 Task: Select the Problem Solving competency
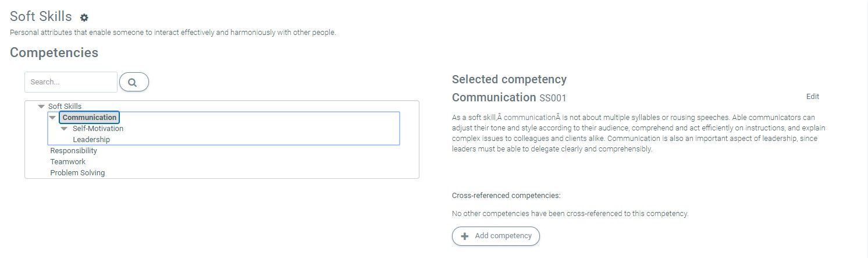coord(77,173)
